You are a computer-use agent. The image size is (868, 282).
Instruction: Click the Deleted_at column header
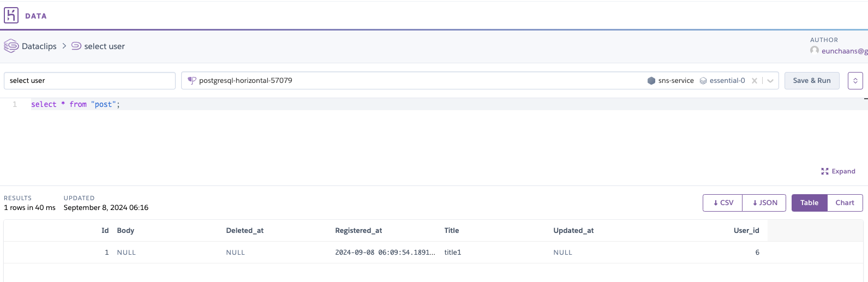coord(245,231)
